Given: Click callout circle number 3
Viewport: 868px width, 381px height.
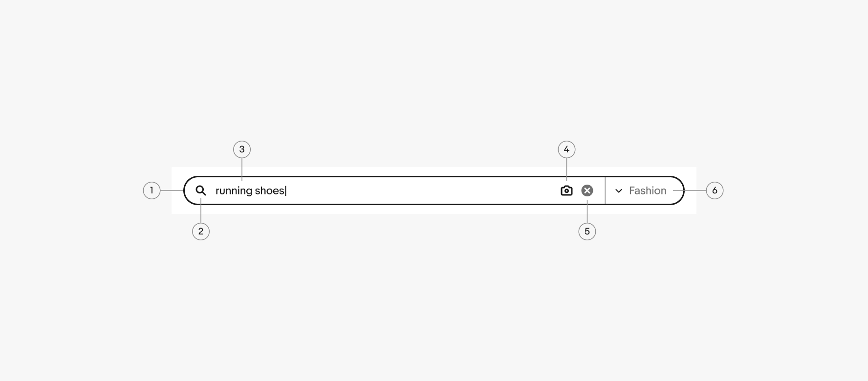Looking at the screenshot, I should [242, 149].
